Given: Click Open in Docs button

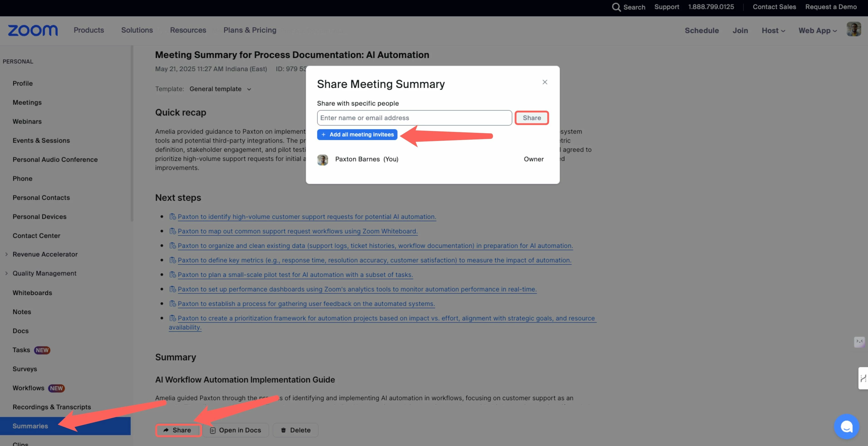Looking at the screenshot, I should (235, 430).
